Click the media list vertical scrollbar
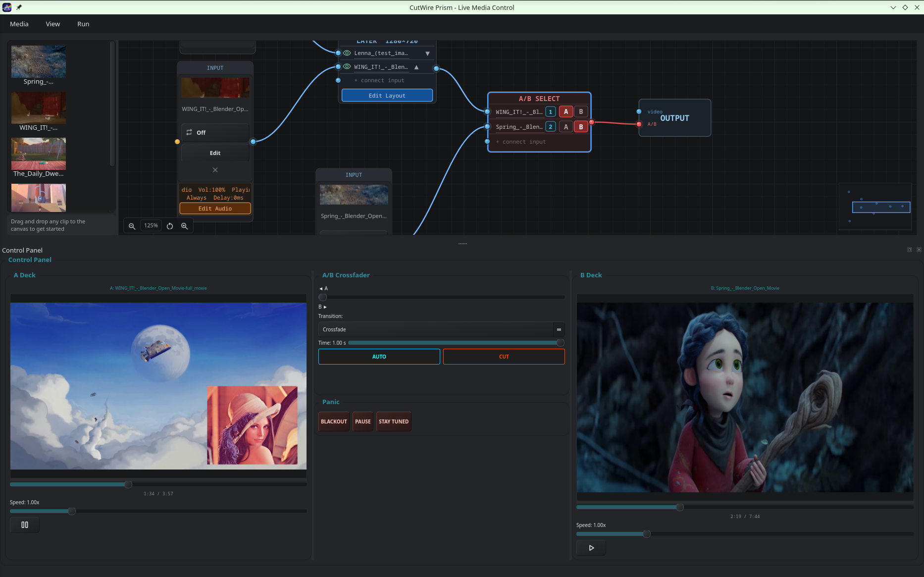This screenshot has height=577, width=924. click(112, 104)
